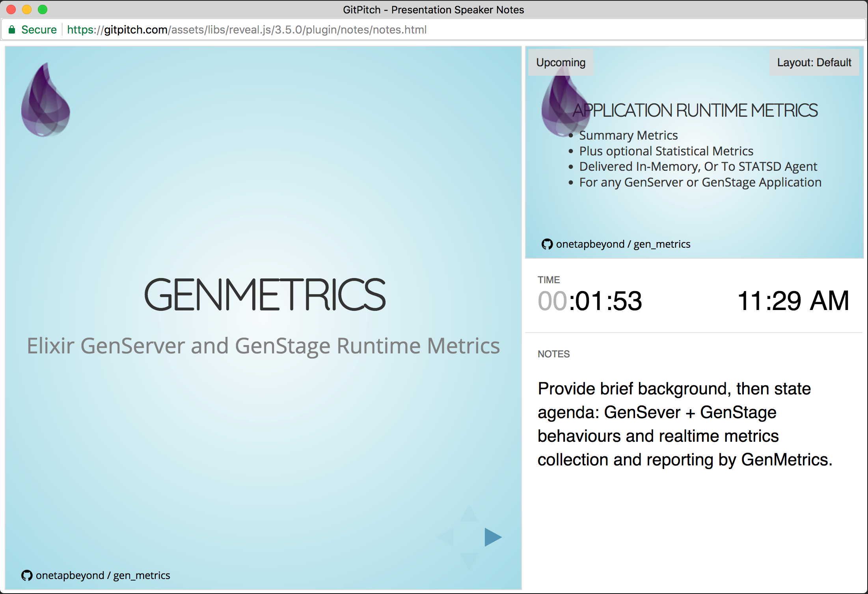This screenshot has width=868, height=594.
Task: Open onetapbeyond / gen_metrics link in upcoming preview
Action: 623,244
